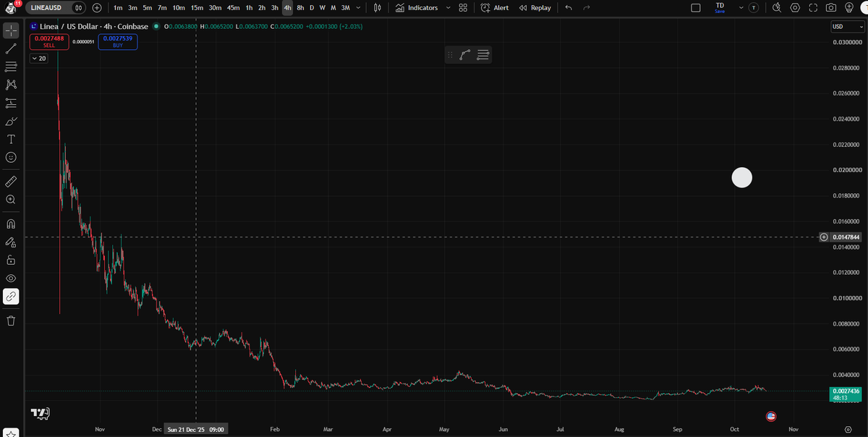The width and height of the screenshot is (868, 437).
Task: Switch to the 1m timeframe
Action: coord(118,7)
